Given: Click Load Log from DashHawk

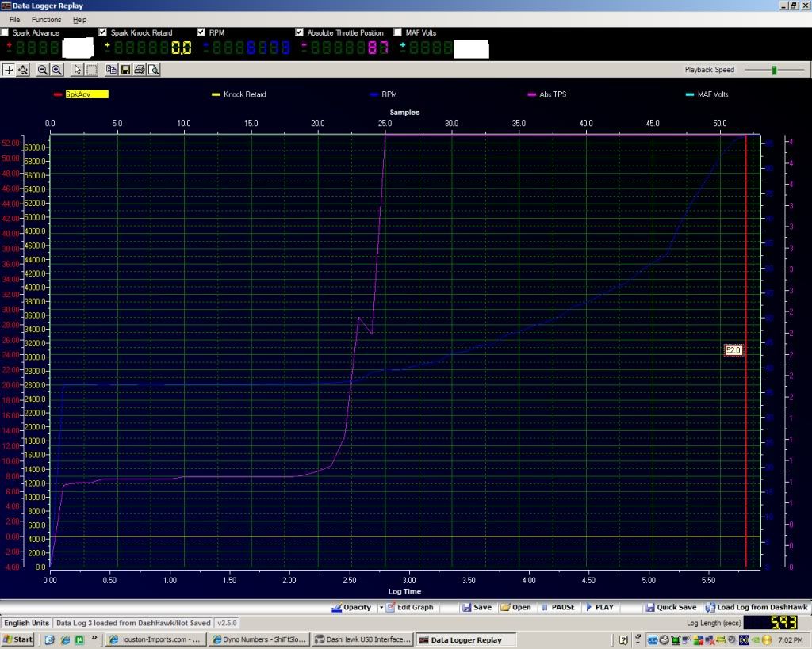Looking at the screenshot, I should click(756, 607).
